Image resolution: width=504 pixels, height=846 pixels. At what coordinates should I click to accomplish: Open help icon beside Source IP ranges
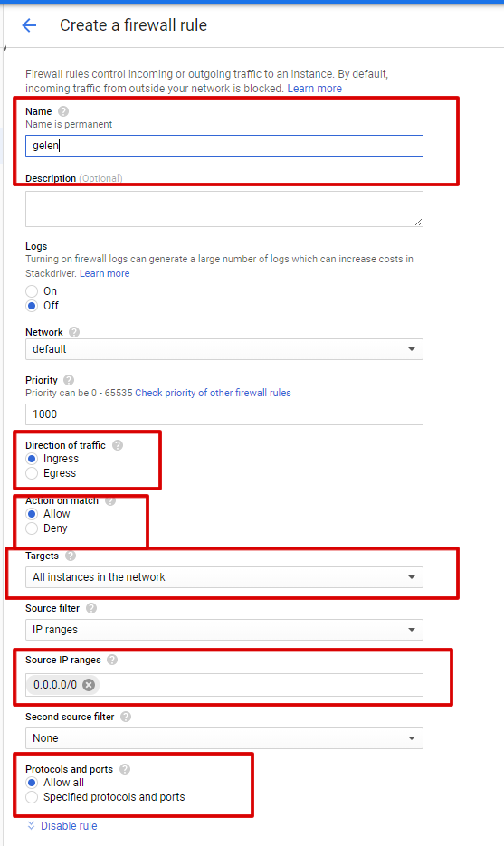(x=111, y=660)
